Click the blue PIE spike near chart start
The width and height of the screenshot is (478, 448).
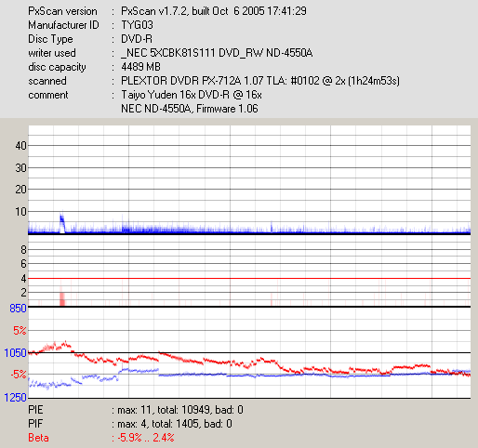pos(62,223)
